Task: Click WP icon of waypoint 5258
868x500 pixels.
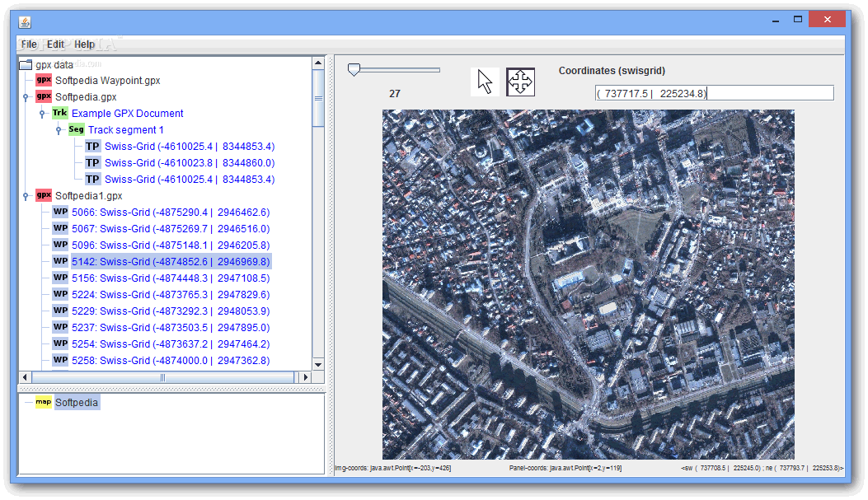Action: 60,360
